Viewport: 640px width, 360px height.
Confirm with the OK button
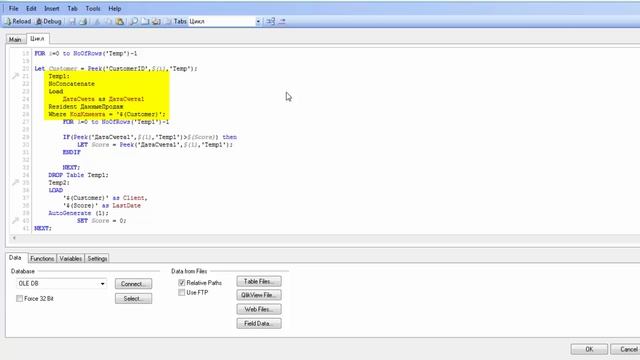click(x=589, y=349)
